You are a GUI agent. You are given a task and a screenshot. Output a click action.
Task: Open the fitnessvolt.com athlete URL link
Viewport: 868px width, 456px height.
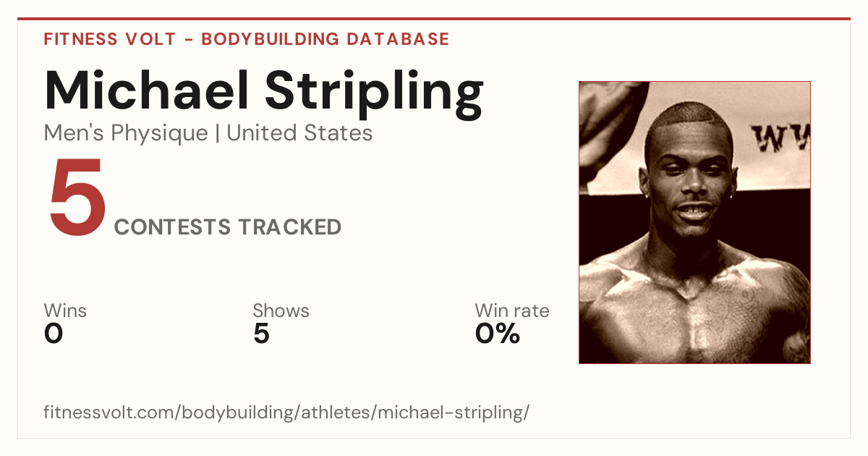(287, 413)
